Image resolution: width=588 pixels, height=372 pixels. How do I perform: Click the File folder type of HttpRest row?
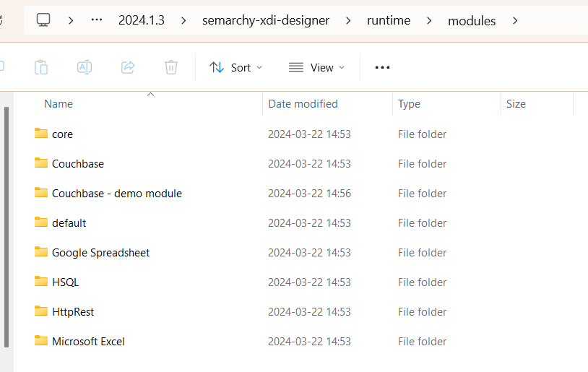tap(423, 312)
